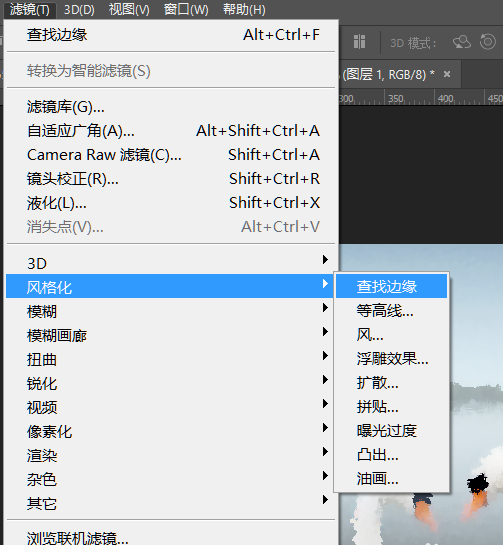Expand the 像素化 submenu
The width and height of the screenshot is (503, 545).
pyautogui.click(x=172, y=431)
